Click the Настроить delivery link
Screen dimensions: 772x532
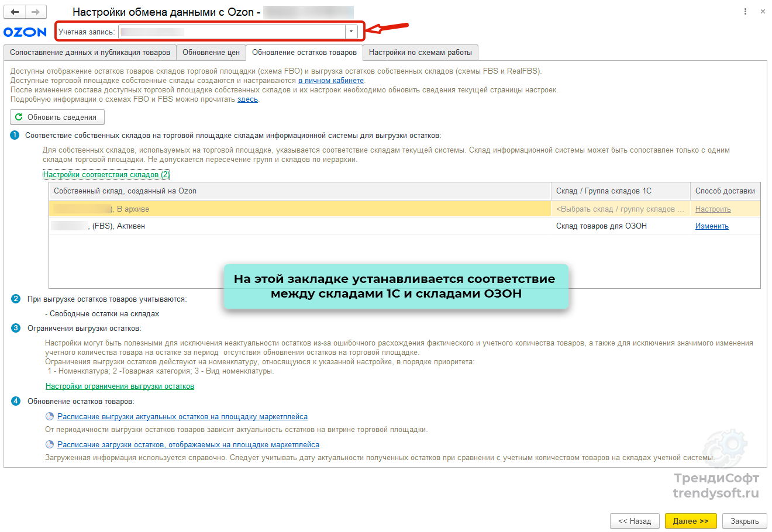click(713, 209)
